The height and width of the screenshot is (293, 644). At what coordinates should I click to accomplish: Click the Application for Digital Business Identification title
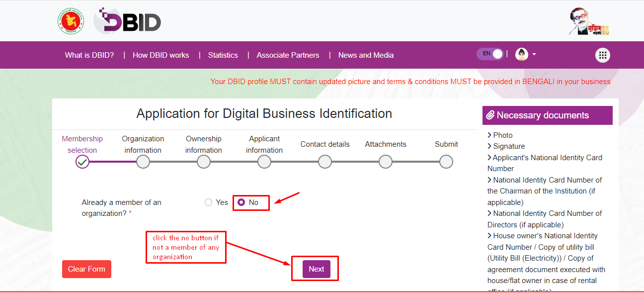pos(264,113)
